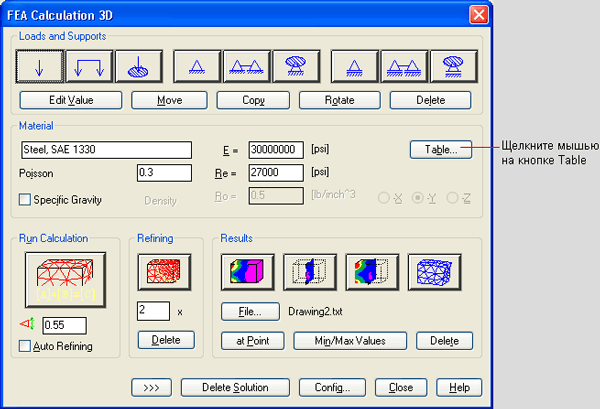The height and width of the screenshot is (409, 600).
Task: Click the cutting plane result icon with dashed box
Action: (309, 272)
